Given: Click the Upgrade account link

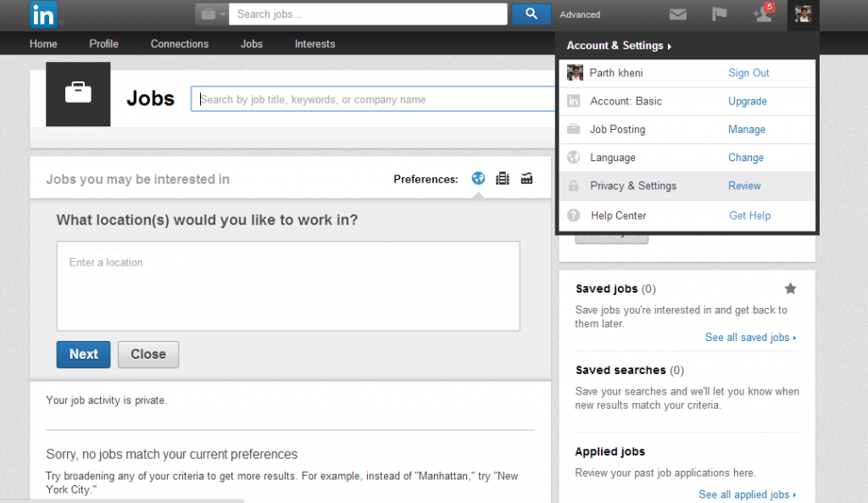Looking at the screenshot, I should pos(748,102).
